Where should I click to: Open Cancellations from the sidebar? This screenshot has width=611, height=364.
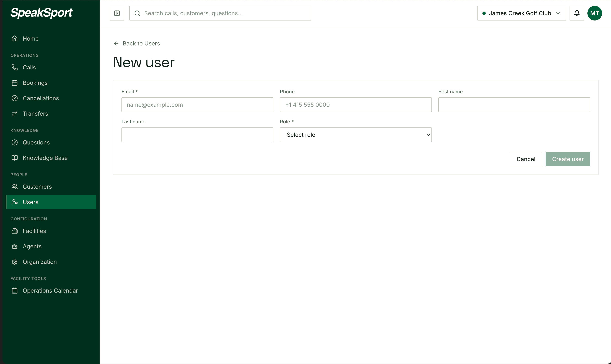pyautogui.click(x=51, y=98)
